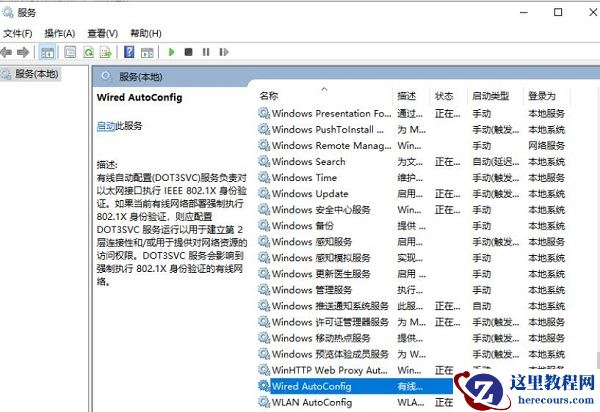This screenshot has height=412, width=600.
Task: Click the services list vertical scrollbar thumb
Action: pyautogui.click(x=598, y=360)
